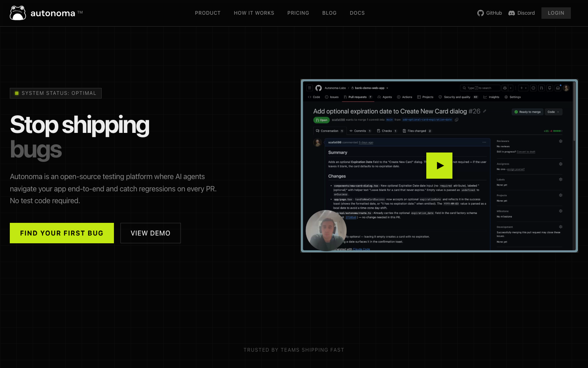Click the VIEW DEMO button

coord(151,233)
